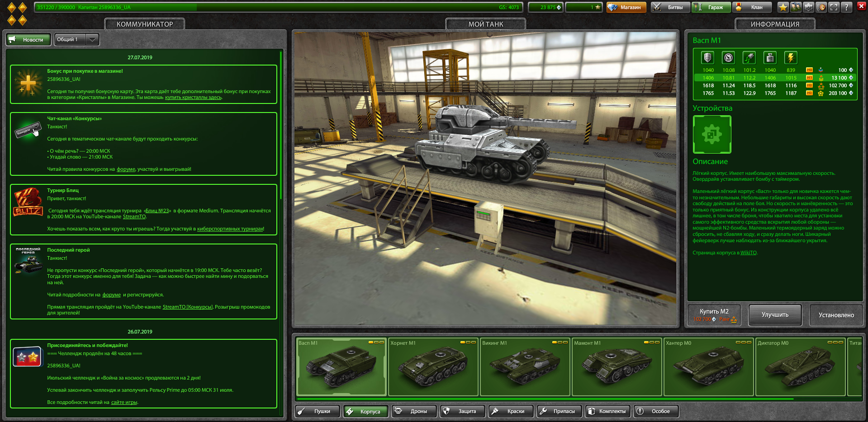Viewport: 868px width, 422px height.
Task: Click the rank experience progress bar
Action: click(279, 7)
